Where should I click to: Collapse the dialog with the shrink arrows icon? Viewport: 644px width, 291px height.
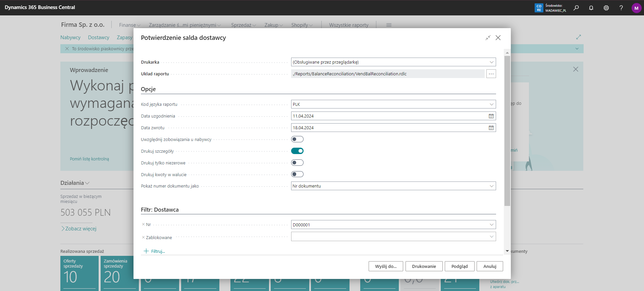click(488, 38)
